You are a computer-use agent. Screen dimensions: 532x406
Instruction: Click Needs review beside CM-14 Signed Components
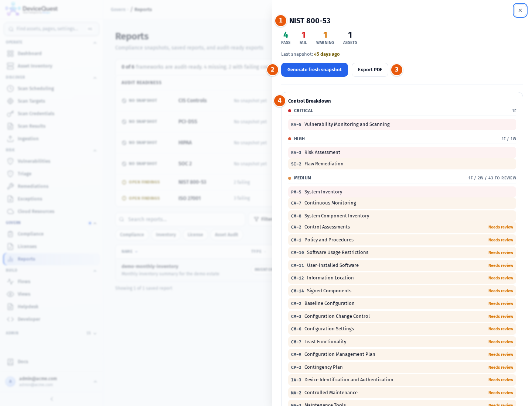(501, 291)
